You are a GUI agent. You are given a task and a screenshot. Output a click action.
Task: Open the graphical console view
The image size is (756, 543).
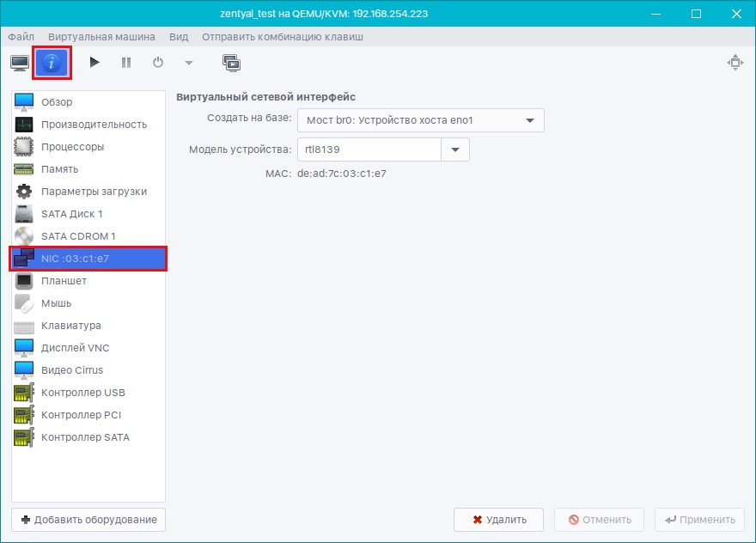(x=19, y=63)
